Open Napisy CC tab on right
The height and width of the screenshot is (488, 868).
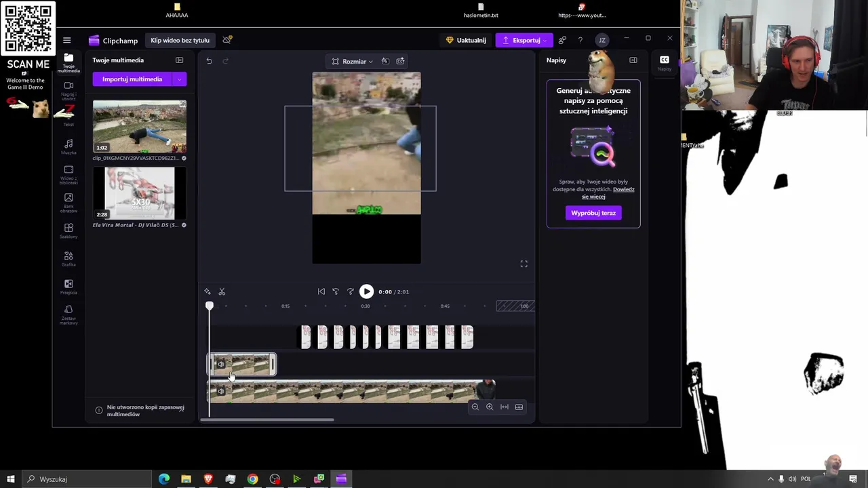(x=665, y=62)
